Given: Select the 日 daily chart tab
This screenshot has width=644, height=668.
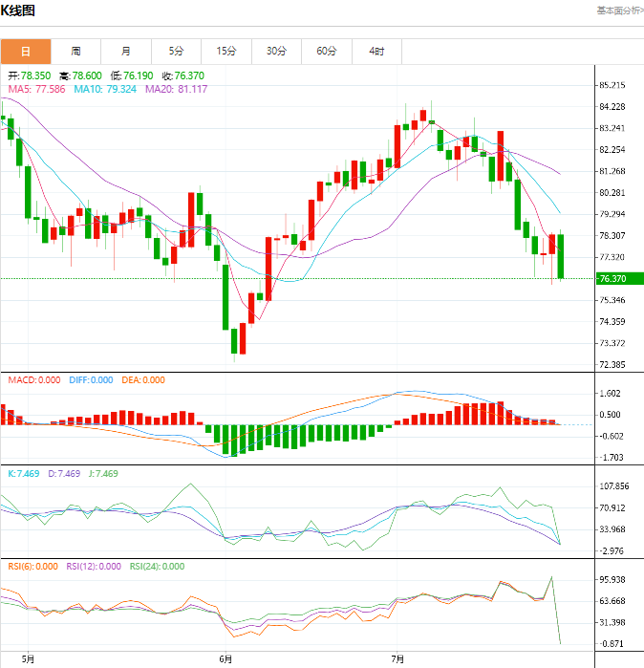Looking at the screenshot, I should point(26,51).
